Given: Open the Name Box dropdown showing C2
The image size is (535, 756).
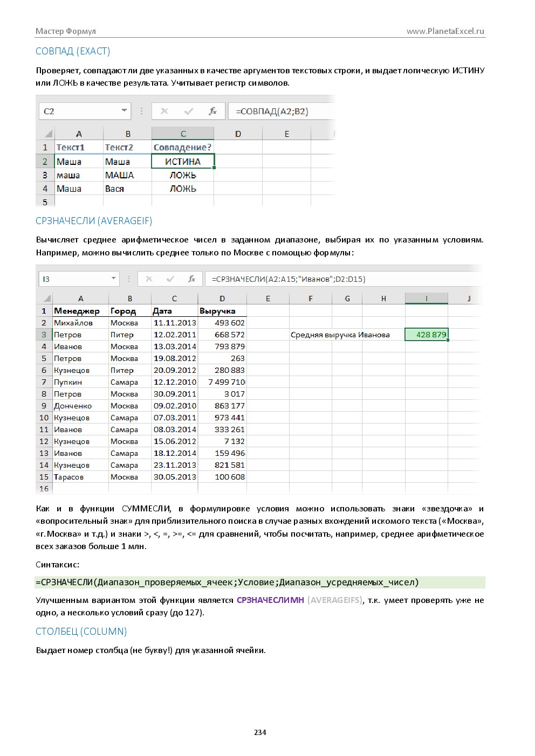Looking at the screenshot, I should point(125,110).
